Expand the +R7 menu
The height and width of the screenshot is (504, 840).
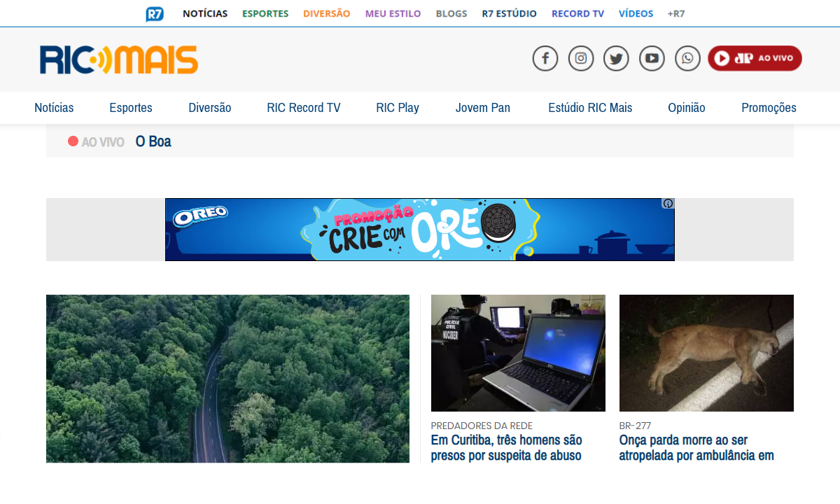676,13
